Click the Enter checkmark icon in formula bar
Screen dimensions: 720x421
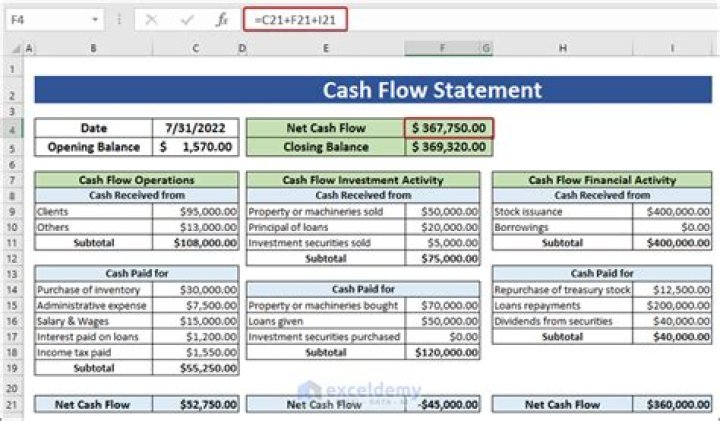186,20
